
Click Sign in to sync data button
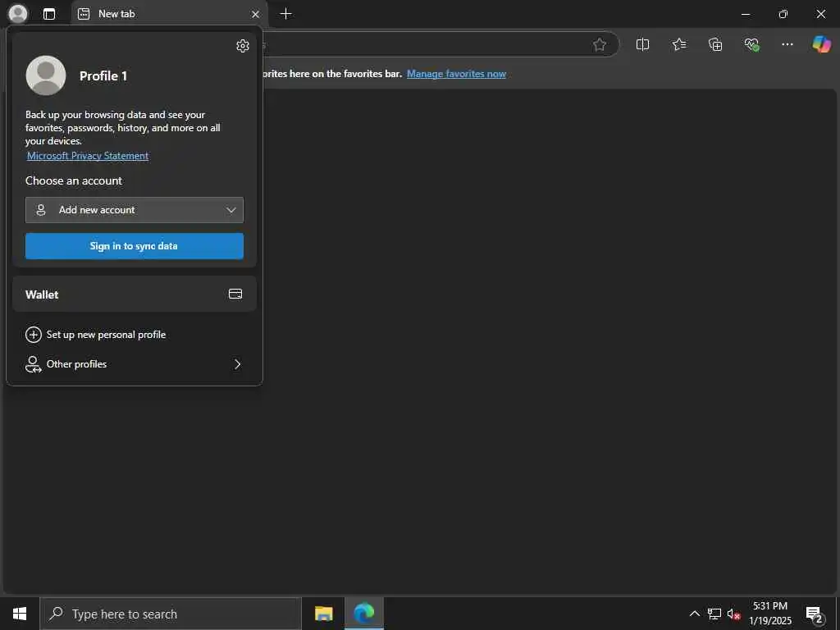(135, 246)
